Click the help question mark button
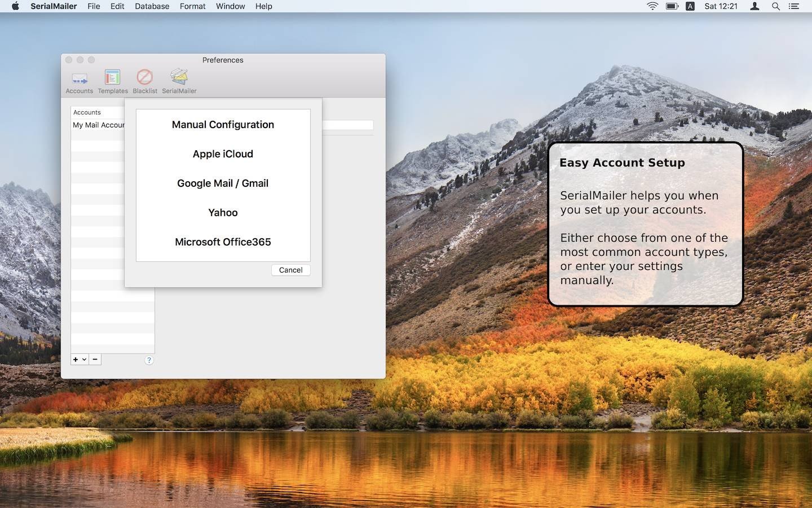 tap(149, 360)
